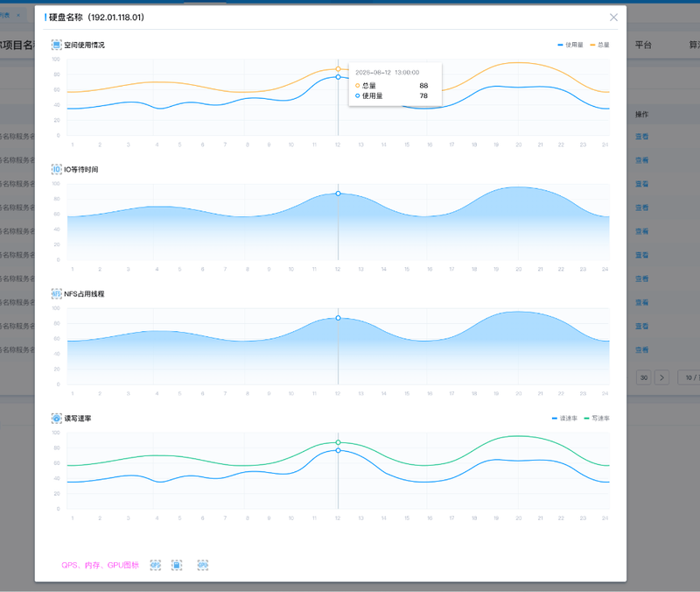Click the 读写速率 read-write speed icon
This screenshot has height=592, width=700.
[56, 419]
